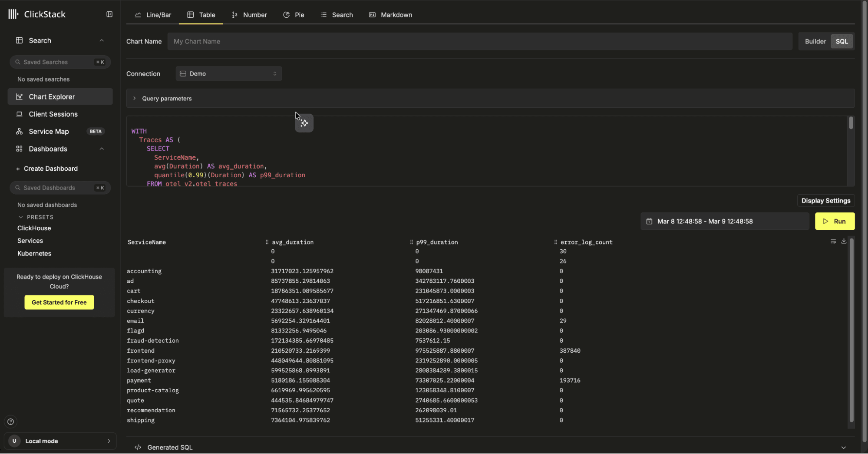Open the help question mark icon
This screenshot has height=454, width=868.
click(x=11, y=421)
